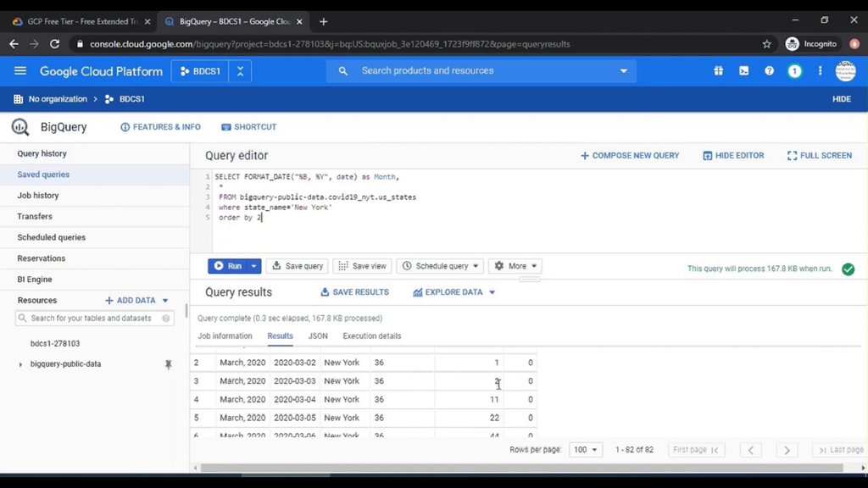This screenshot has width=868, height=488.
Task: Open Features & Info link
Action: click(x=160, y=127)
